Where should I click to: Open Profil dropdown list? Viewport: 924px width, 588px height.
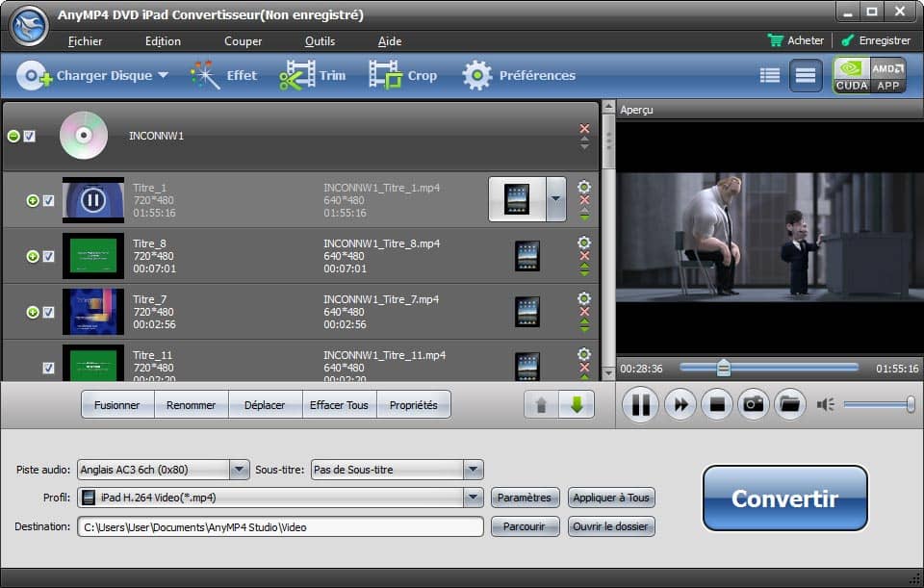coord(473,498)
